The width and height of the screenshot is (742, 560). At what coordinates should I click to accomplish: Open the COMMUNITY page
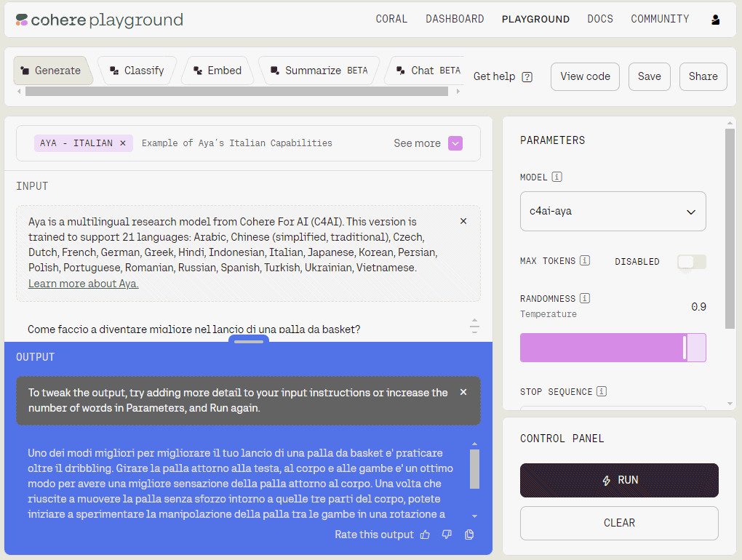pos(660,19)
